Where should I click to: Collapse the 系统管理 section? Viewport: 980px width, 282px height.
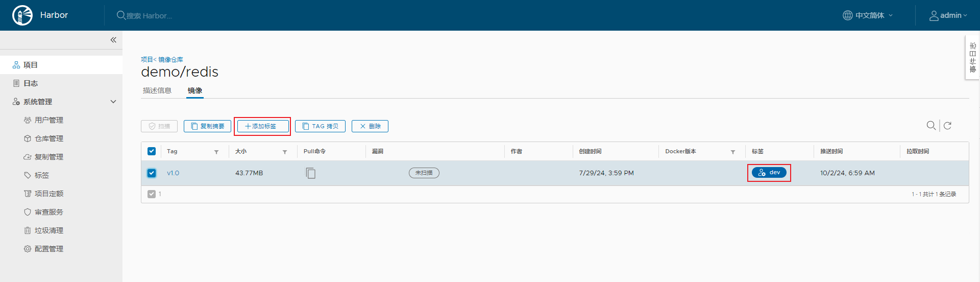(113, 102)
